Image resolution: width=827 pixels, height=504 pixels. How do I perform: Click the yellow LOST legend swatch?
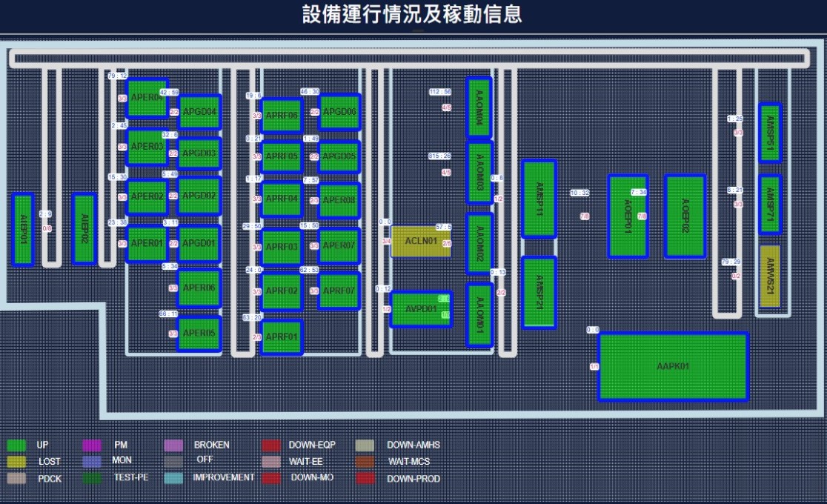tap(16, 462)
